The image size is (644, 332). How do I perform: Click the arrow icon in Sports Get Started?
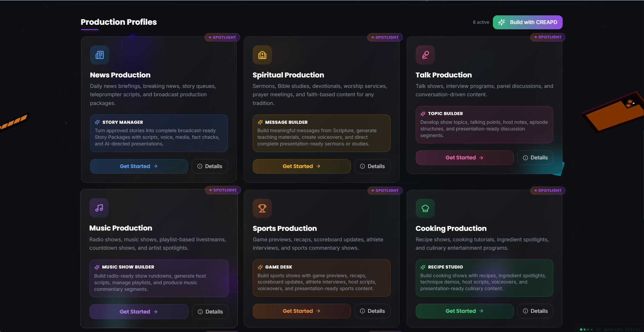click(318, 311)
